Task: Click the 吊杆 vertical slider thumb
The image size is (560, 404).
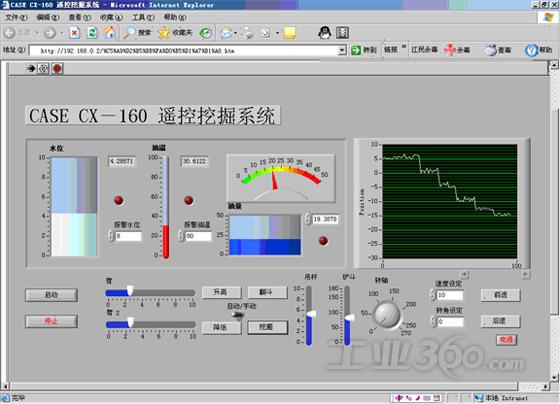Action: (311, 314)
